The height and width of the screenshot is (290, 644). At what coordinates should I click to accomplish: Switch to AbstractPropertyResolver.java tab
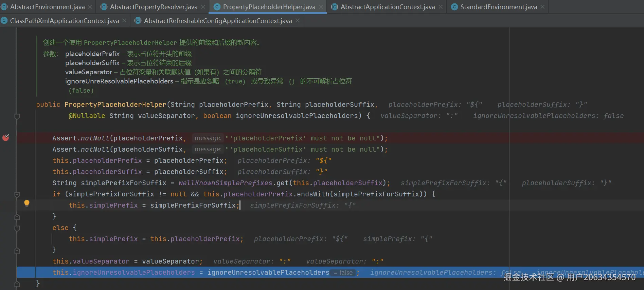[x=154, y=7]
